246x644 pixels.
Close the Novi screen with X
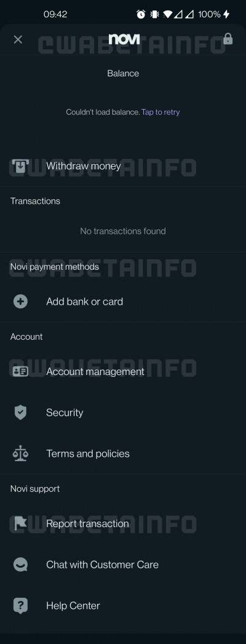coord(18,39)
